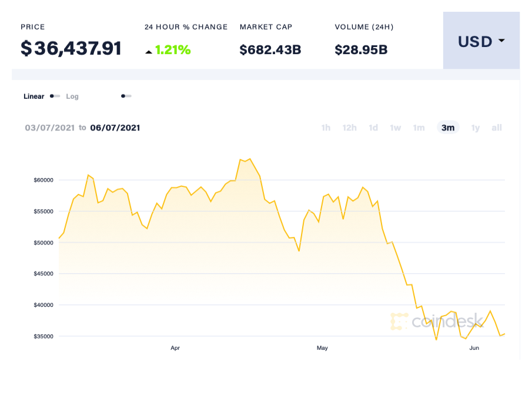Toggle the Linear/Log scale switch
532x395 pixels.
click(x=53, y=96)
